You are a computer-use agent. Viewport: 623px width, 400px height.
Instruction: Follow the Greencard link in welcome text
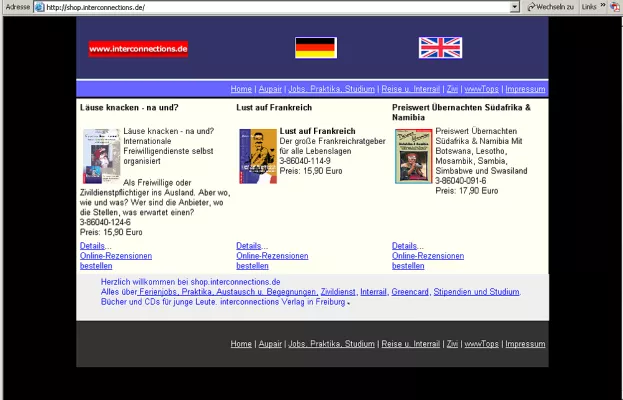pyautogui.click(x=409, y=292)
